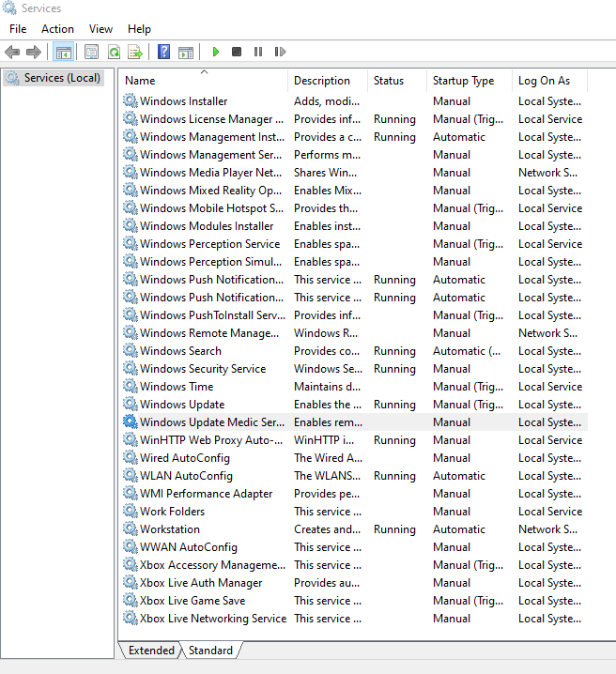Select Xbox Live Auth Manager service
The height and width of the screenshot is (674, 616).
pyautogui.click(x=355, y=582)
